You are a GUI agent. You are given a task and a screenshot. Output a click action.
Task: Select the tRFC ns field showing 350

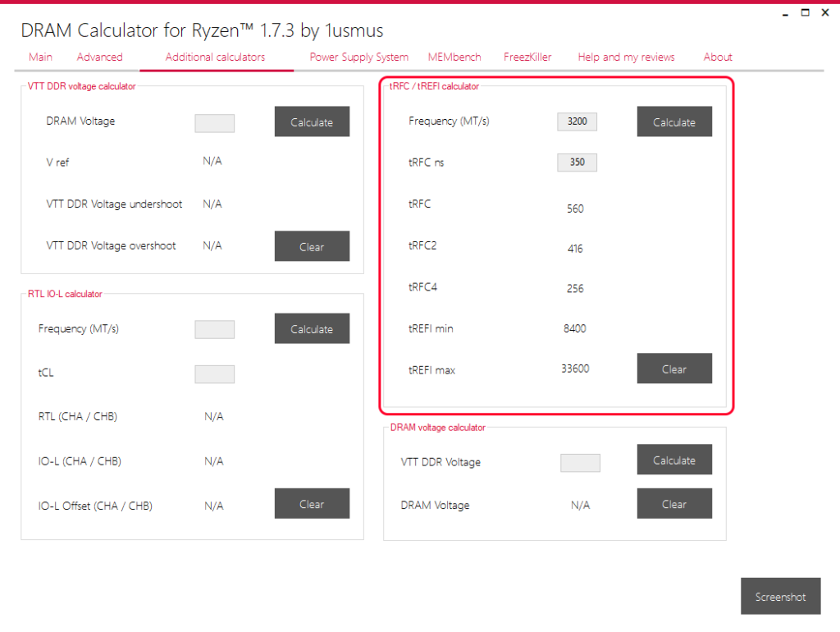tap(577, 163)
